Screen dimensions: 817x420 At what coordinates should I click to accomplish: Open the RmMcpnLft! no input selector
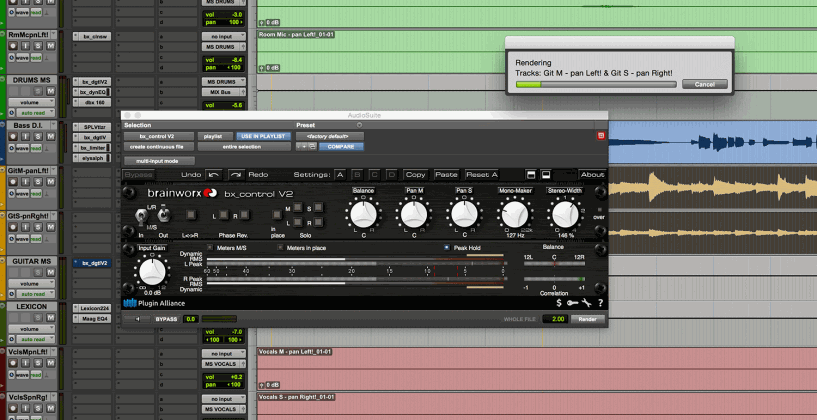pyautogui.click(x=224, y=36)
